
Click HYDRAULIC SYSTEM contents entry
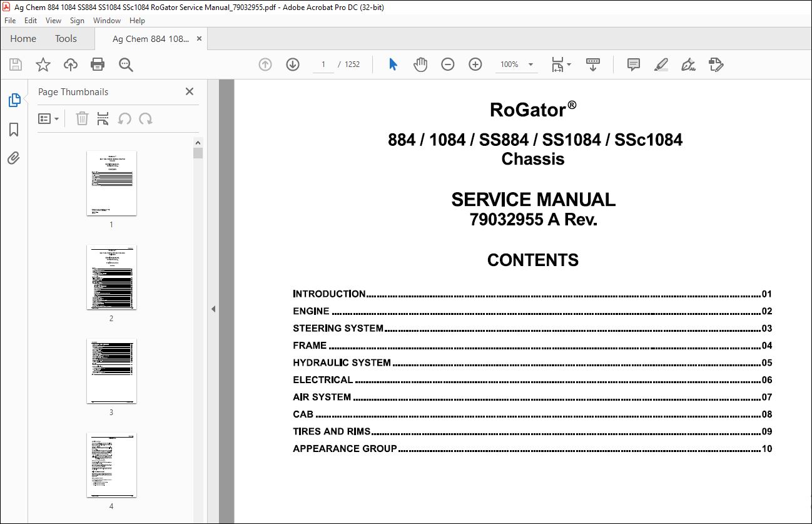click(x=532, y=362)
